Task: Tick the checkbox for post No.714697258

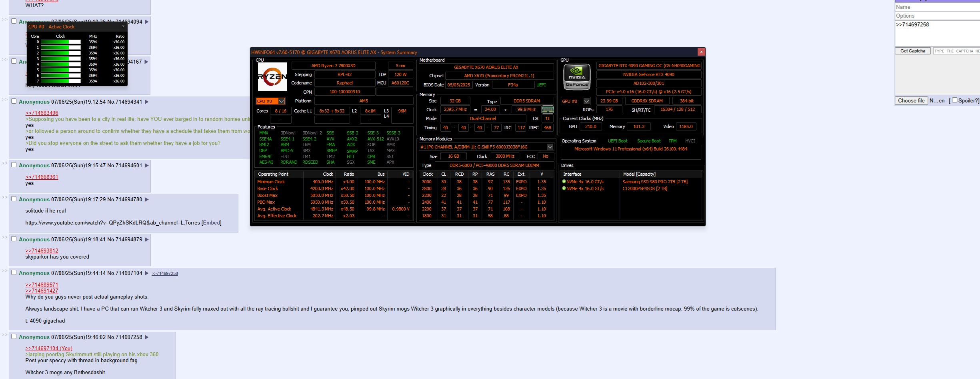Action: 14,337
